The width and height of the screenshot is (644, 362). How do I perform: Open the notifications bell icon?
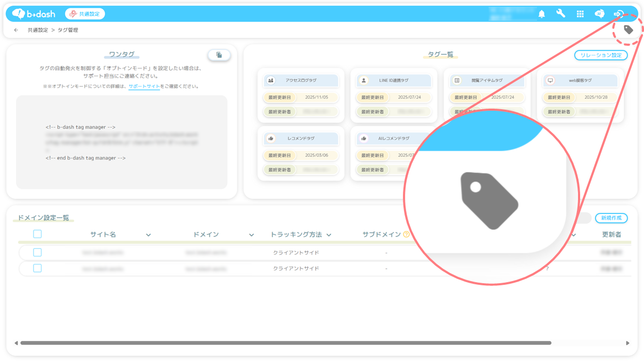(x=541, y=14)
